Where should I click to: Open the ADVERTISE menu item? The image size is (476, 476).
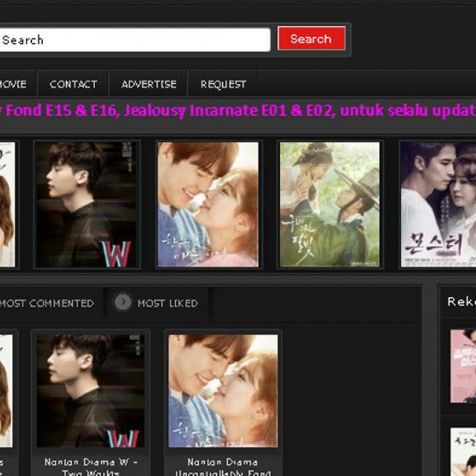pos(149,84)
